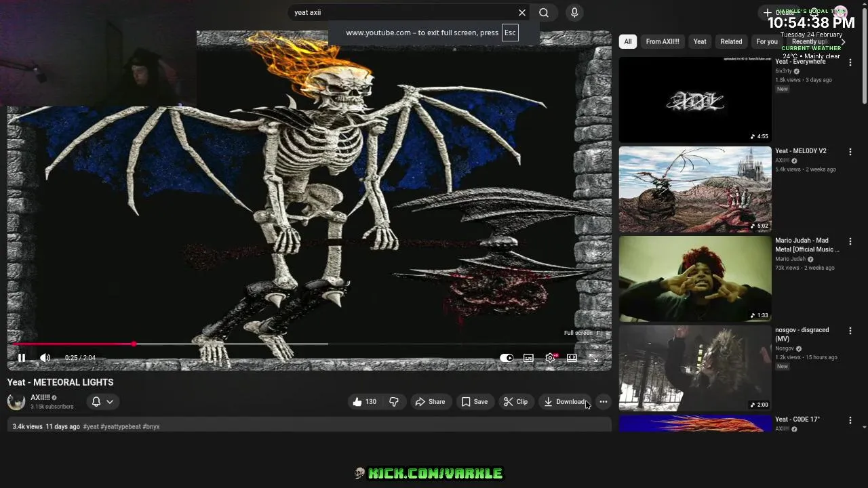Open notification bell dropdown for AXII!!!!
The height and width of the screenshot is (488, 868).
tap(102, 402)
